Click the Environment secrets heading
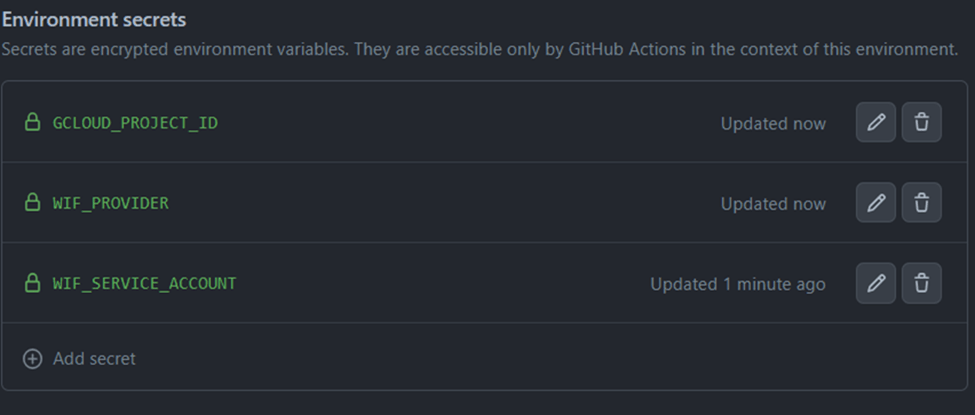The image size is (975, 415). (x=94, y=20)
